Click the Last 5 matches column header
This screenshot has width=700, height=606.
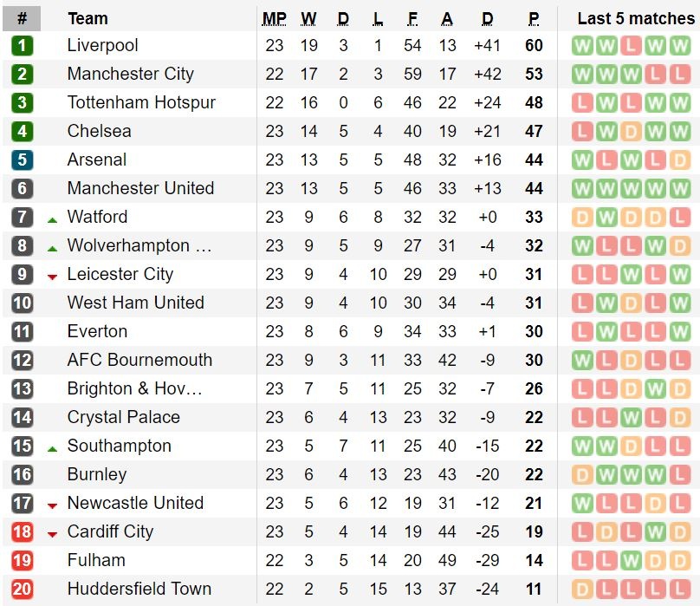tap(636, 18)
